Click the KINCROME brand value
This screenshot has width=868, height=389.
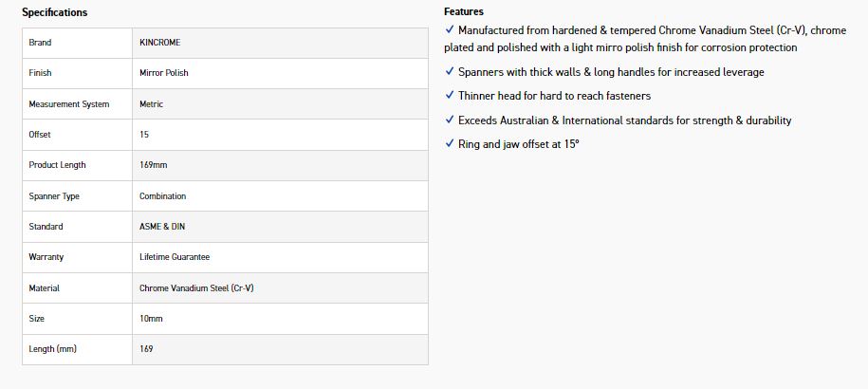coord(159,43)
